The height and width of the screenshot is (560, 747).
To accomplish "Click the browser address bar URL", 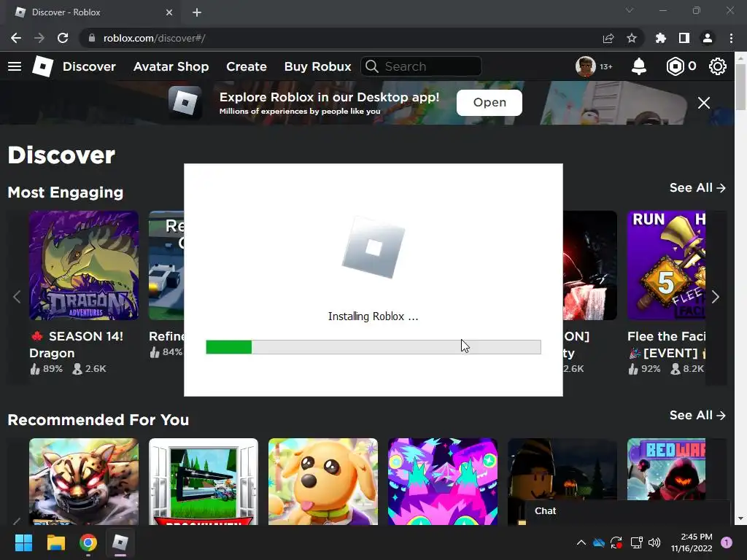I will point(155,38).
